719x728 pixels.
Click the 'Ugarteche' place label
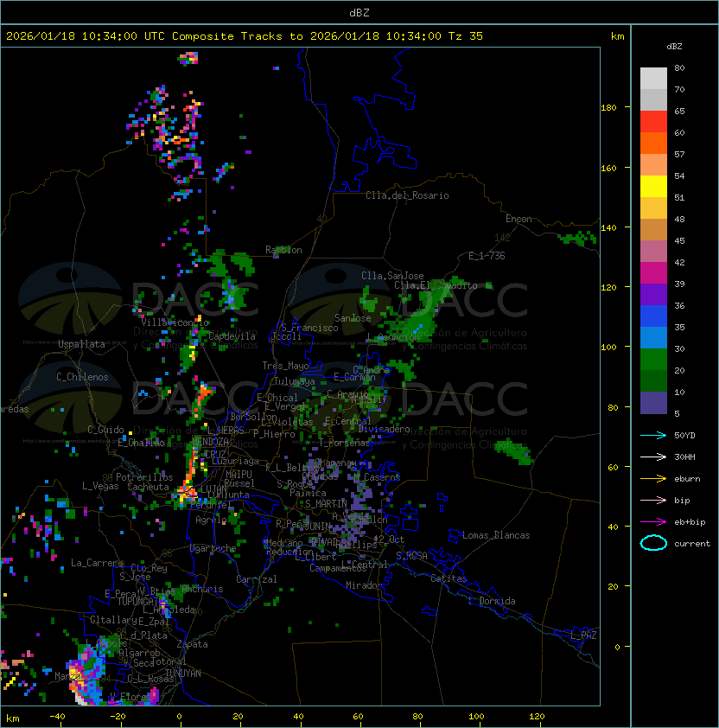[213, 548]
